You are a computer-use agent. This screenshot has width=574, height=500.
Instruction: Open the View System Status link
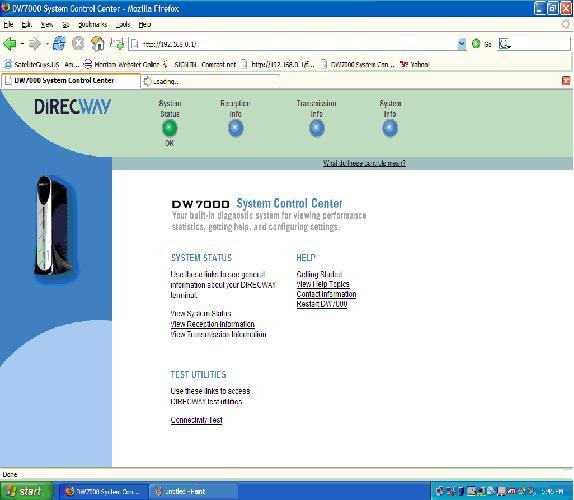201,314
